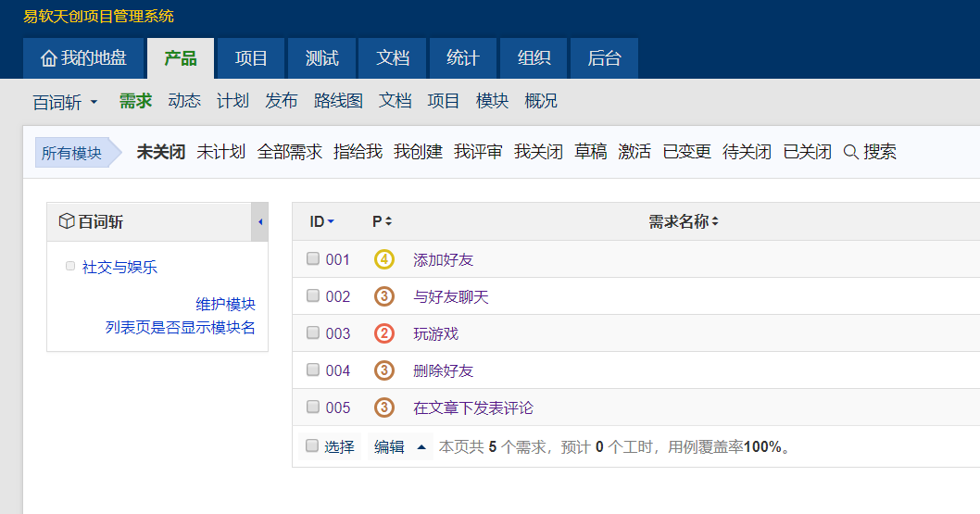Sort by 需求名称 column
This screenshot has height=514, width=980.
point(683,221)
